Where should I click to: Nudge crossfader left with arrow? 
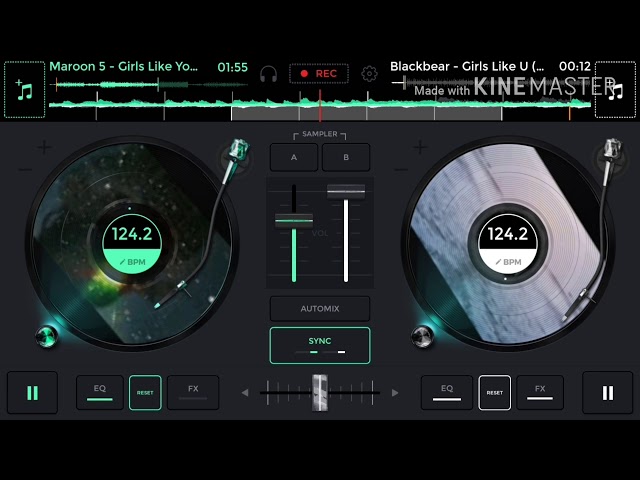[x=245, y=393]
